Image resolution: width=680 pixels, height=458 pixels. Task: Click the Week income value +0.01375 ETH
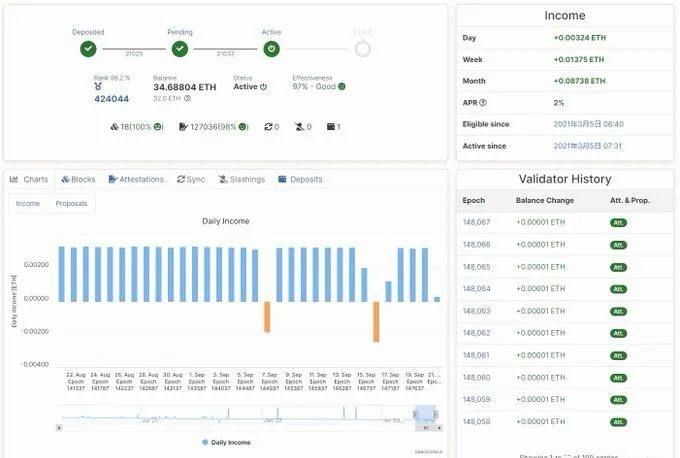coord(579,59)
